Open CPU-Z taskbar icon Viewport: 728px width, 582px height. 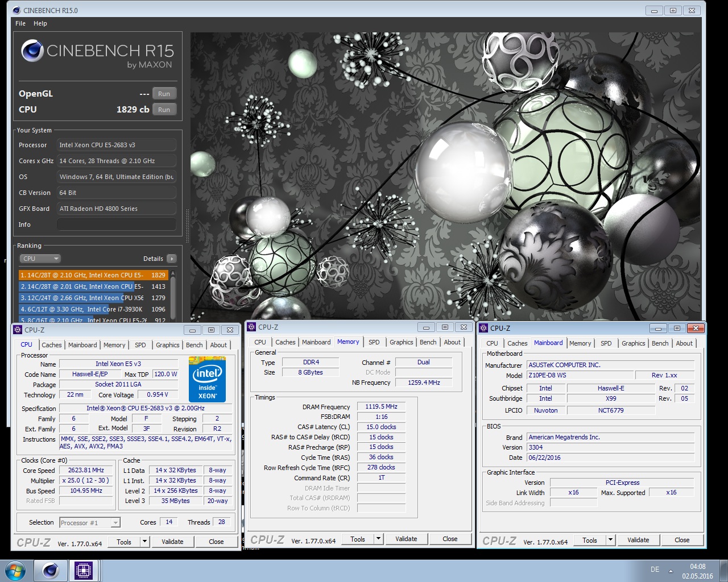[84, 571]
